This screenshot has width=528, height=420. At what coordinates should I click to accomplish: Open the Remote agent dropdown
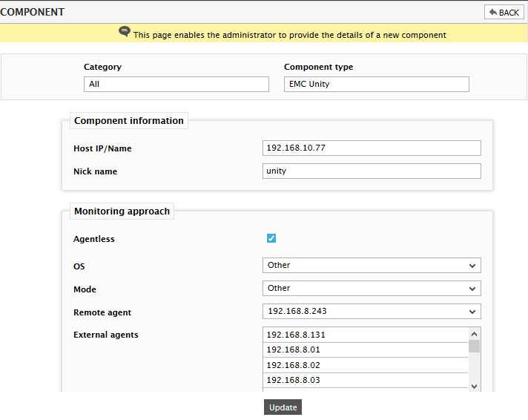pyautogui.click(x=372, y=311)
